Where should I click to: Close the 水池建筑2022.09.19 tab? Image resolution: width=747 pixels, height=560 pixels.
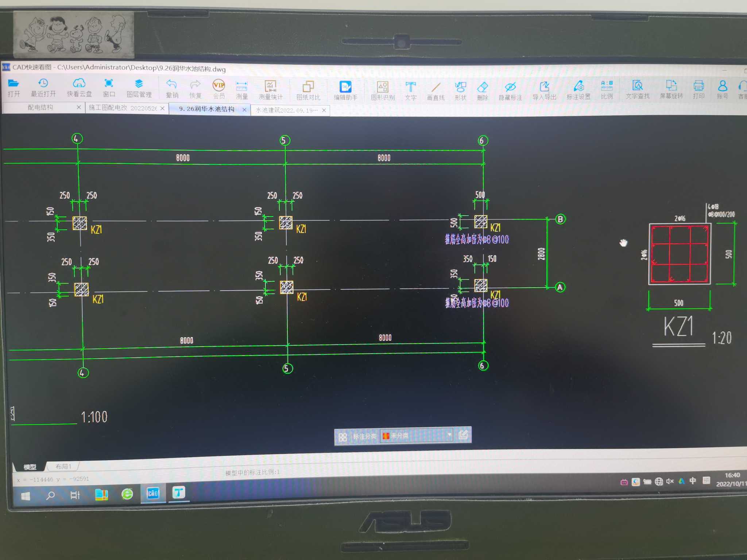pyautogui.click(x=324, y=110)
